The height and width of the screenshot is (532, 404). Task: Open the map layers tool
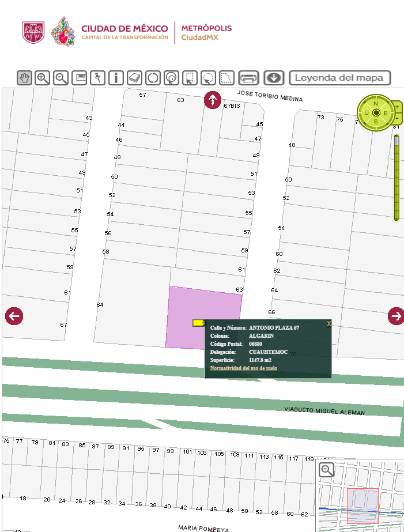tap(134, 78)
